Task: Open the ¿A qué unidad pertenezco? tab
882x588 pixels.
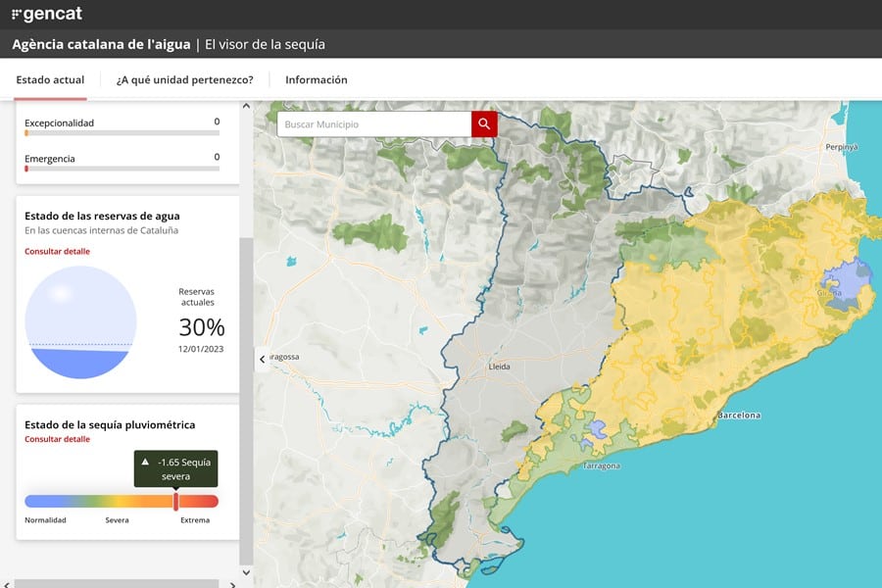Action: click(x=184, y=80)
